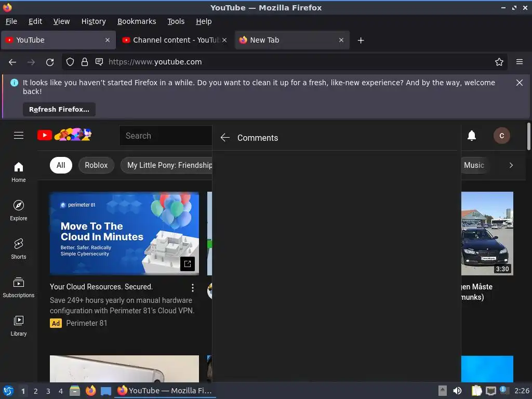Switch to the New Tab tab
Screen dimensions: 532x399
point(292,40)
